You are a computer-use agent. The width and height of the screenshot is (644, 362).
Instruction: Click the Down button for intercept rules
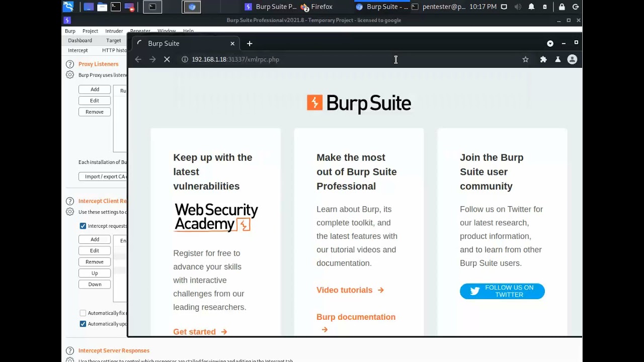coord(95,285)
